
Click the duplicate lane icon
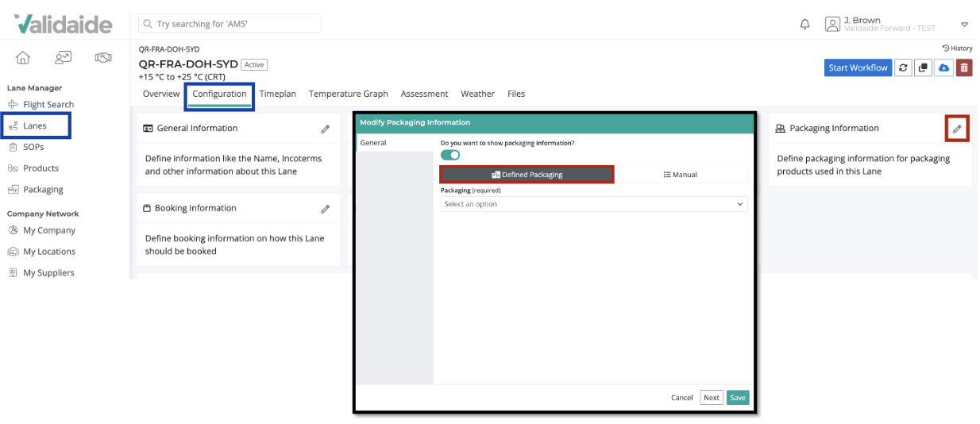point(924,68)
